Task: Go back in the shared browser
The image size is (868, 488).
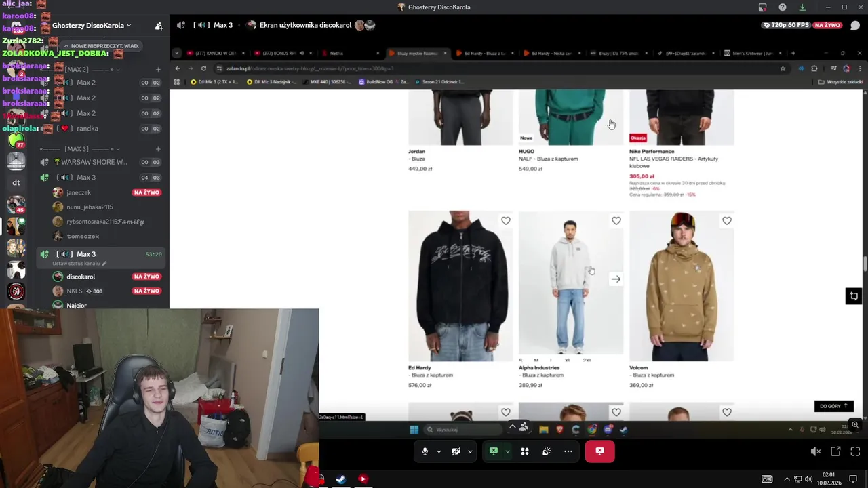Action: click(x=178, y=68)
